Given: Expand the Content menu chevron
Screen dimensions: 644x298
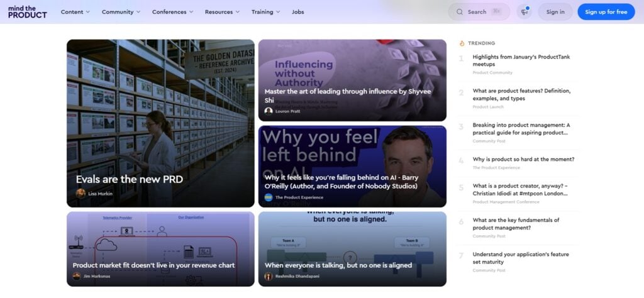Looking at the screenshot, I should [x=87, y=12].
